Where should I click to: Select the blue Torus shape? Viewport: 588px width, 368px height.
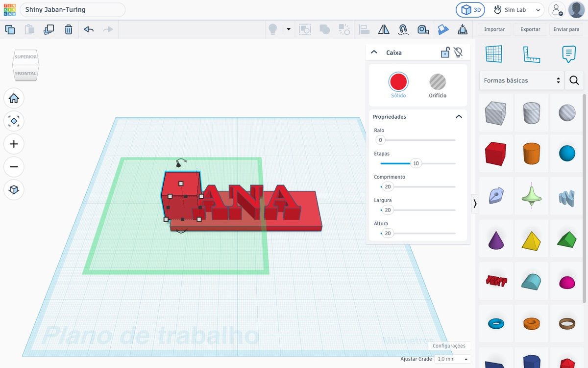(x=496, y=323)
